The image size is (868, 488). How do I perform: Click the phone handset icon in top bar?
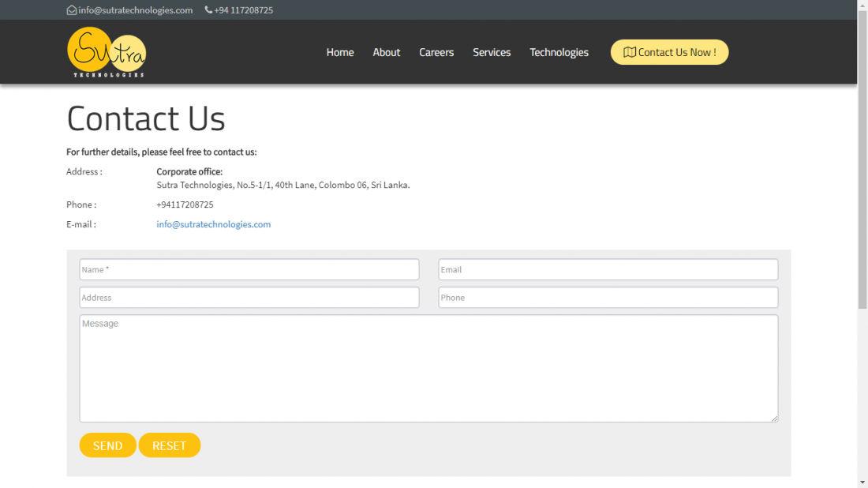[208, 9]
